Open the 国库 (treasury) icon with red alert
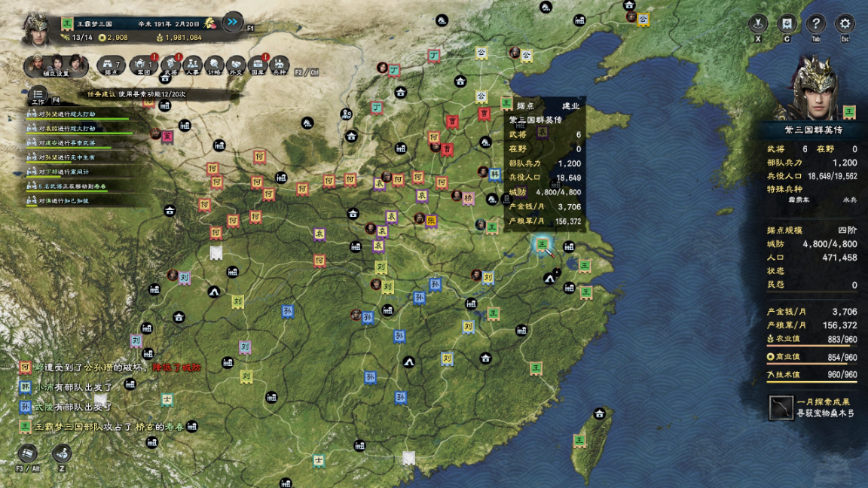The image size is (868, 488). pos(258,63)
